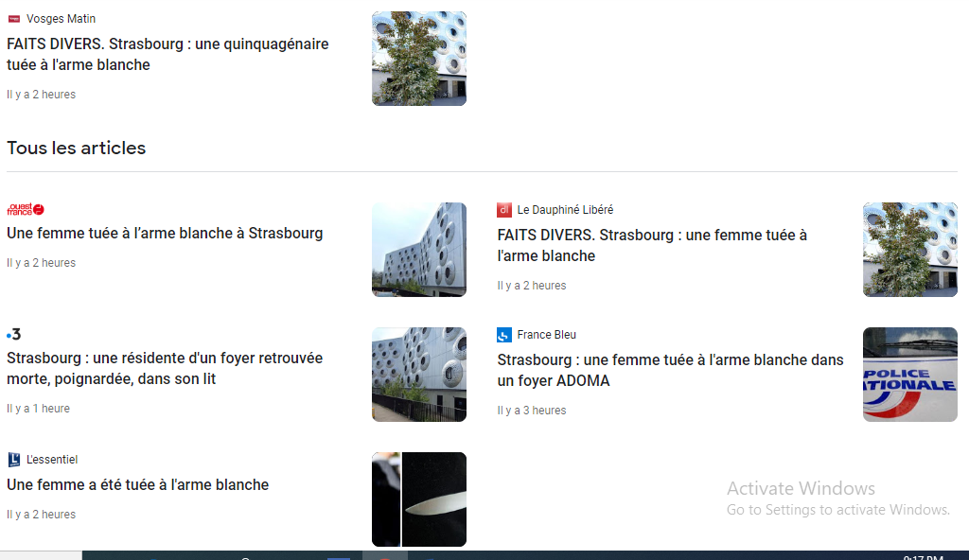Click the knife blade thumbnail
Screen dimensions: 969x560
click(419, 499)
